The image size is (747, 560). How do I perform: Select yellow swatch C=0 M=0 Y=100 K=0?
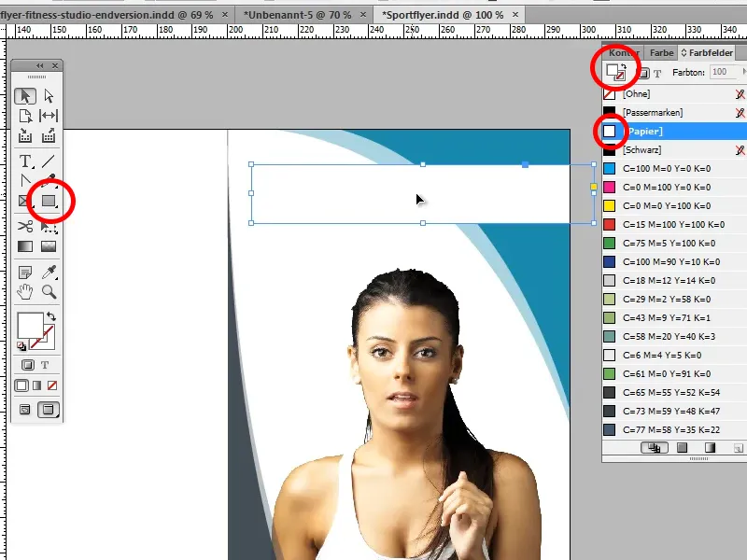[674, 205]
